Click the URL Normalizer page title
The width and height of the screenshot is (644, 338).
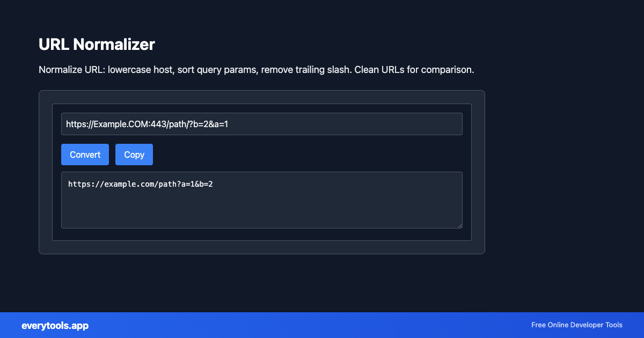(97, 45)
